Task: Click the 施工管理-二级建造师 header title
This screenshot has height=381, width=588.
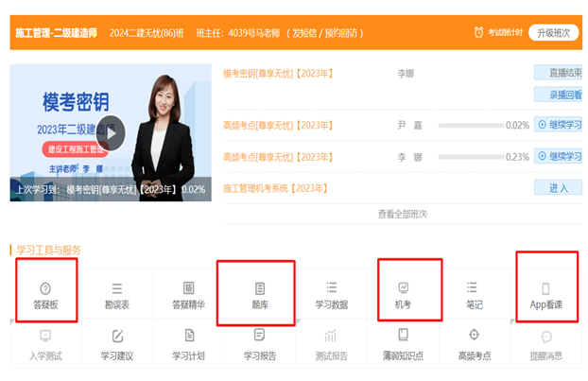Action: pos(57,33)
